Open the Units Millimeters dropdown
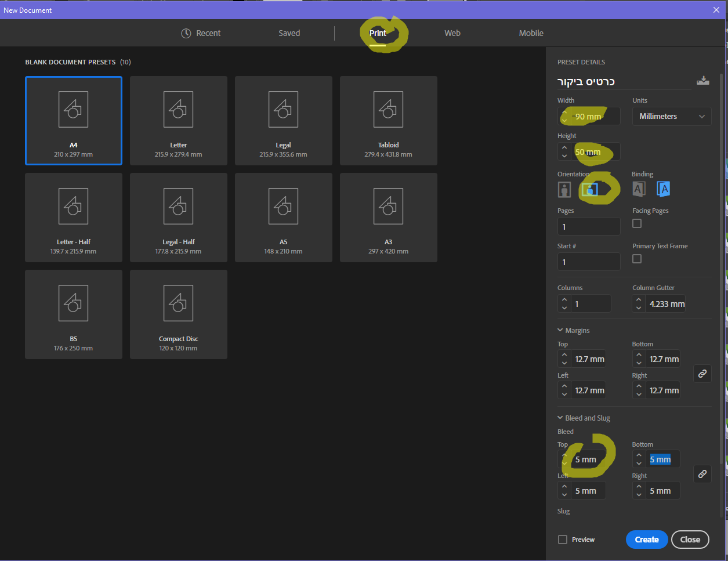Viewport: 728px width, 561px height. 672,117
